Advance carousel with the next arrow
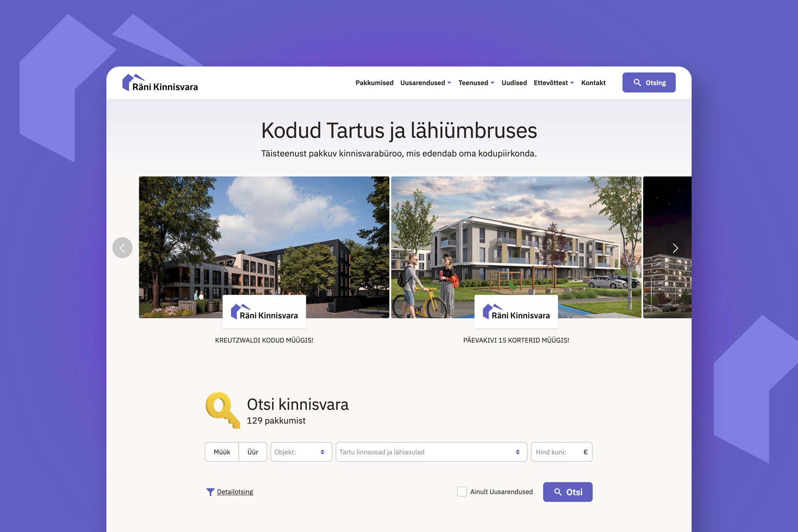Viewport: 798px width, 532px height. coord(675,248)
